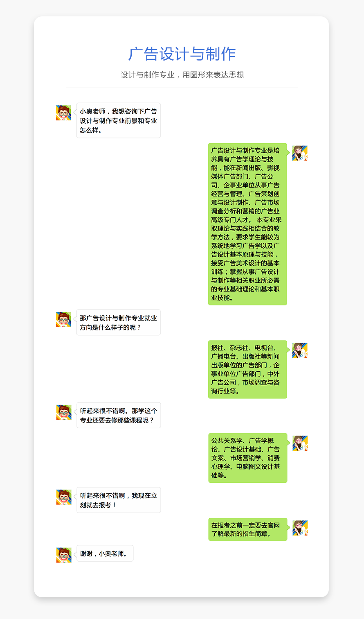
Task: Select the white bubble asking 就业方向是什么样子
Action: pos(118,322)
